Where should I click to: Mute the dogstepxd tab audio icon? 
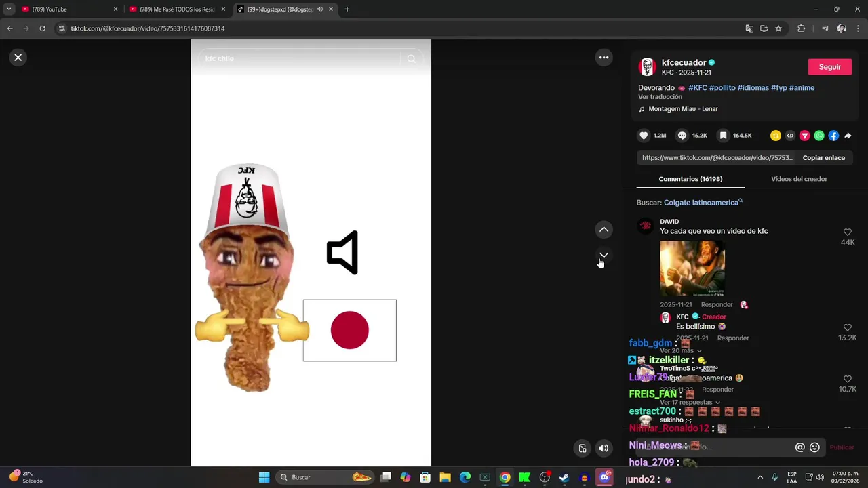coord(319,9)
